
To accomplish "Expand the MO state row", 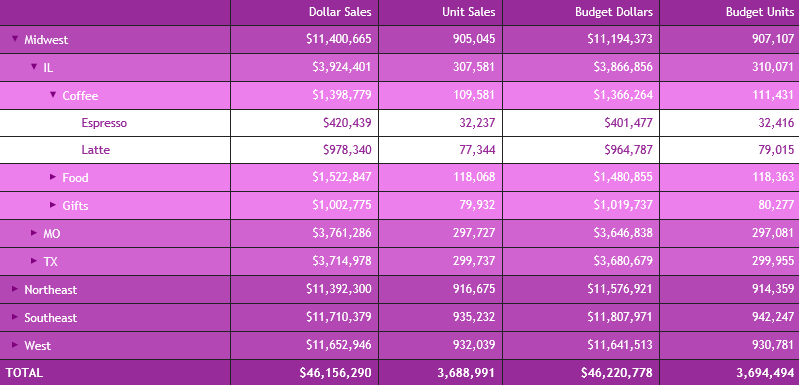I will [x=34, y=233].
